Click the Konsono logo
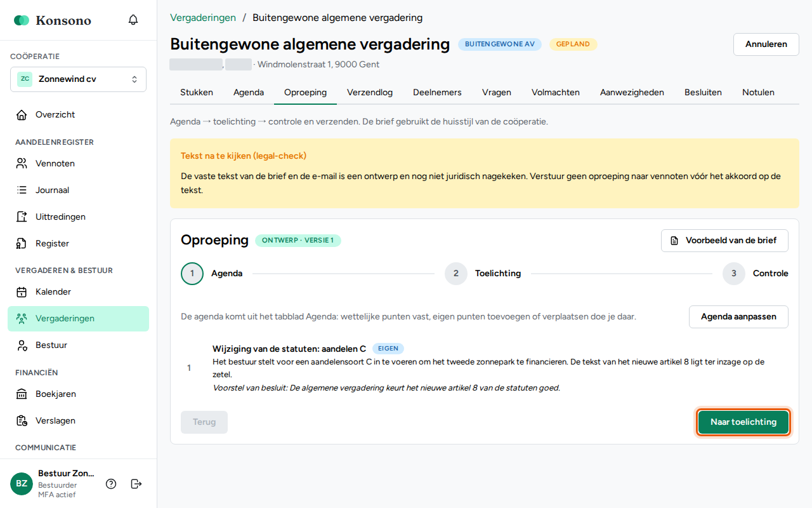This screenshot has height=508, width=812. pyautogui.click(x=53, y=20)
